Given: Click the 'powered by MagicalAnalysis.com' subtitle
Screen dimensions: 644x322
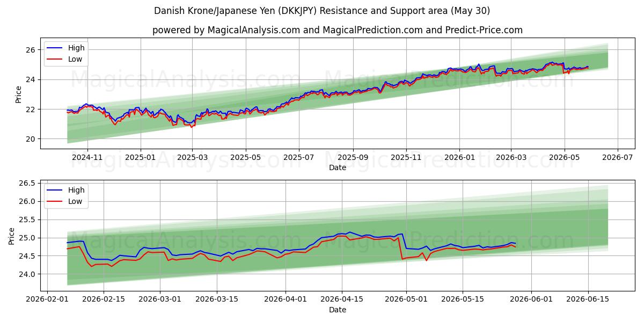Looking at the screenshot, I should [x=338, y=30].
